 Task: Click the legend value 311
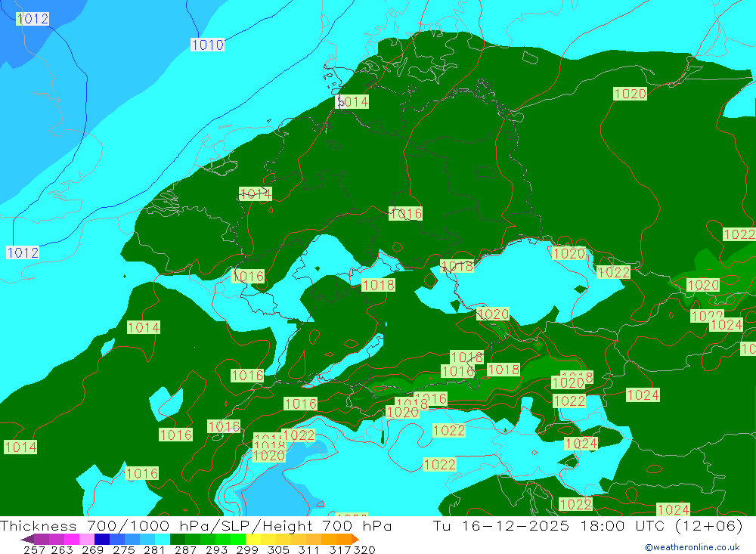(308, 549)
